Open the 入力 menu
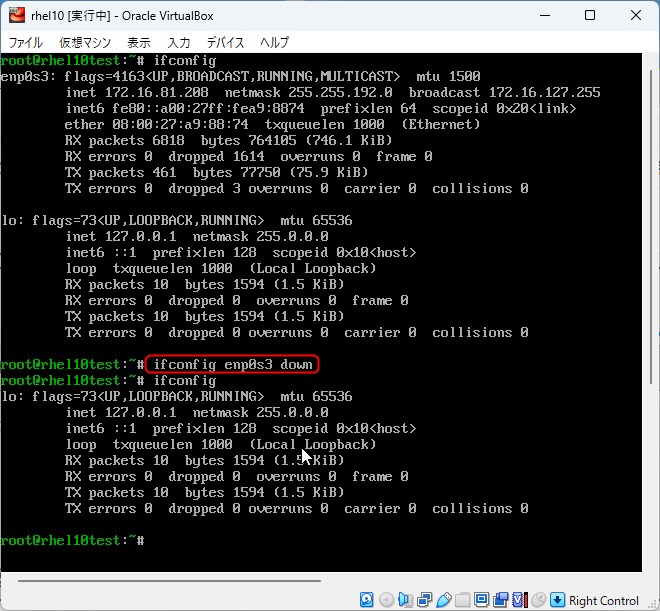 coord(179,43)
